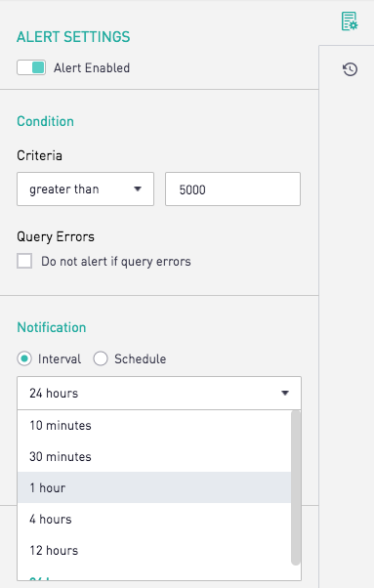Open the alert settings document icon

[x=350, y=21]
